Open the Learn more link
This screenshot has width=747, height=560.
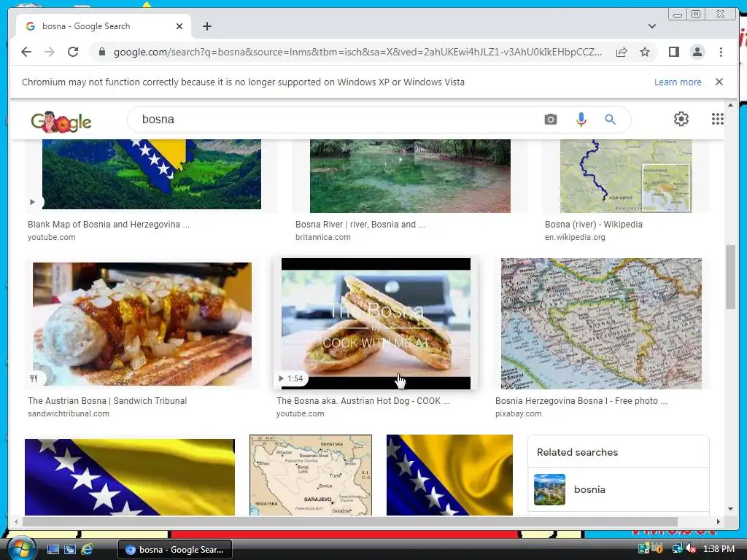pyautogui.click(x=678, y=82)
